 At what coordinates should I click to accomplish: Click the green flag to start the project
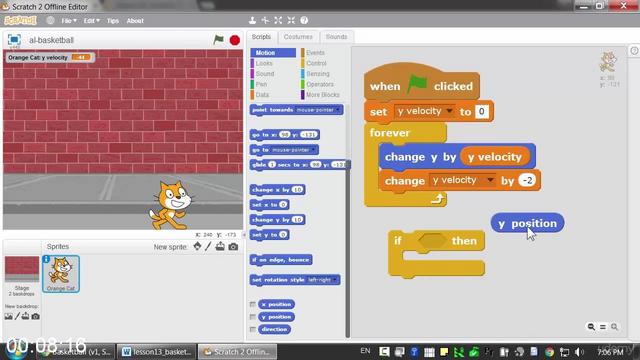(x=219, y=40)
